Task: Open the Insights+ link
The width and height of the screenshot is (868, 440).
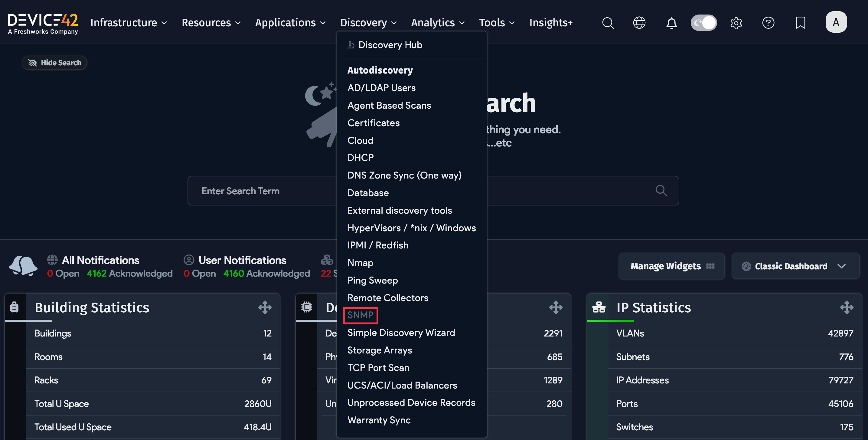Action: click(550, 23)
